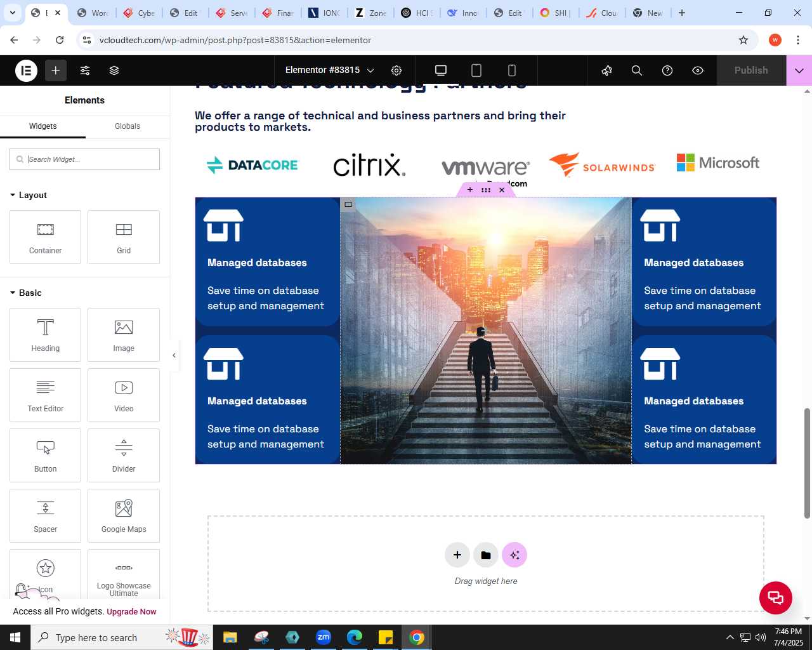Open the Windows Start menu
This screenshot has height=650, width=812.
pyautogui.click(x=15, y=637)
